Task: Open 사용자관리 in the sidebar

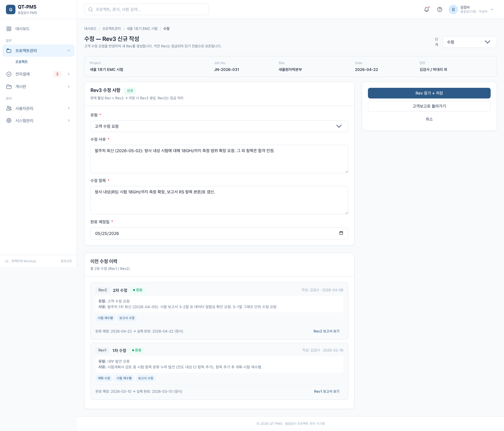Action: point(38,108)
